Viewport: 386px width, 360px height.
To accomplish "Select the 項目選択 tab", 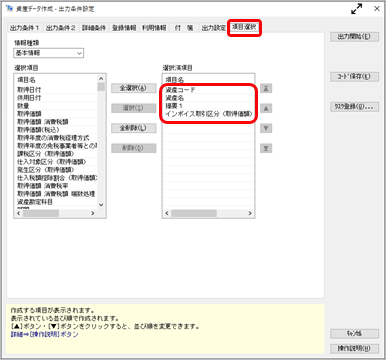I will [244, 27].
